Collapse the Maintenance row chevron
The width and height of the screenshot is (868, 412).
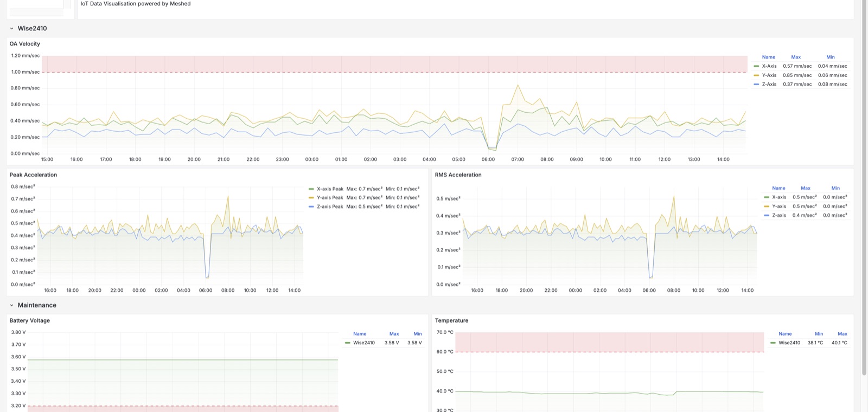[x=11, y=306]
